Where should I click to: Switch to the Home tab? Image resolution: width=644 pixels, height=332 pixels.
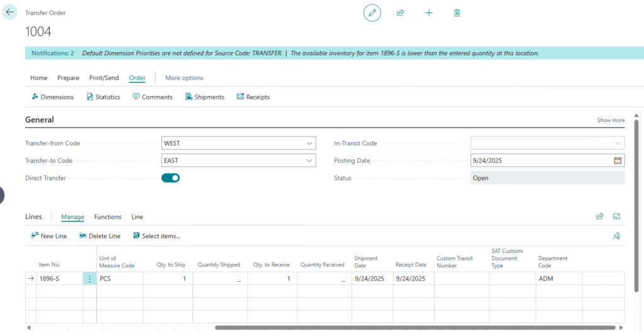[39, 78]
